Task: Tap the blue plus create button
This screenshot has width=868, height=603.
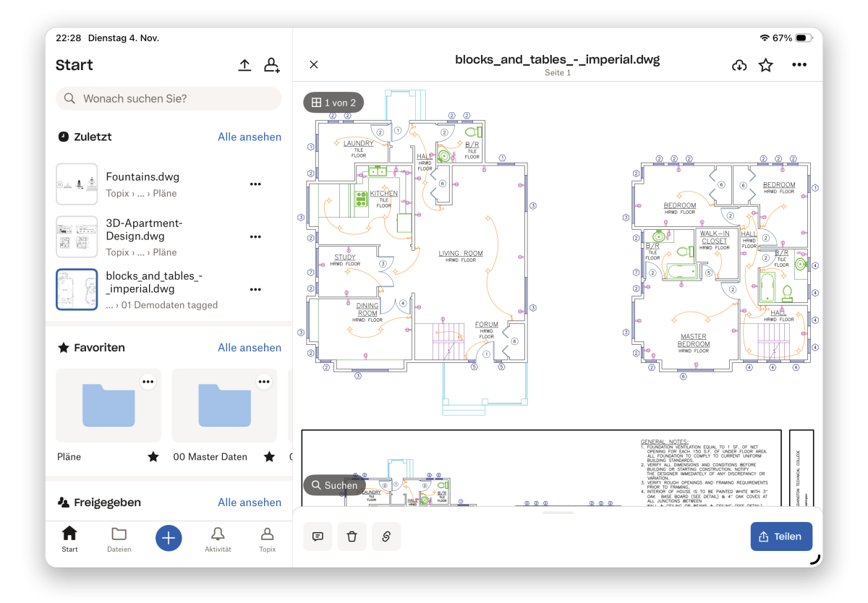Action: [169, 538]
